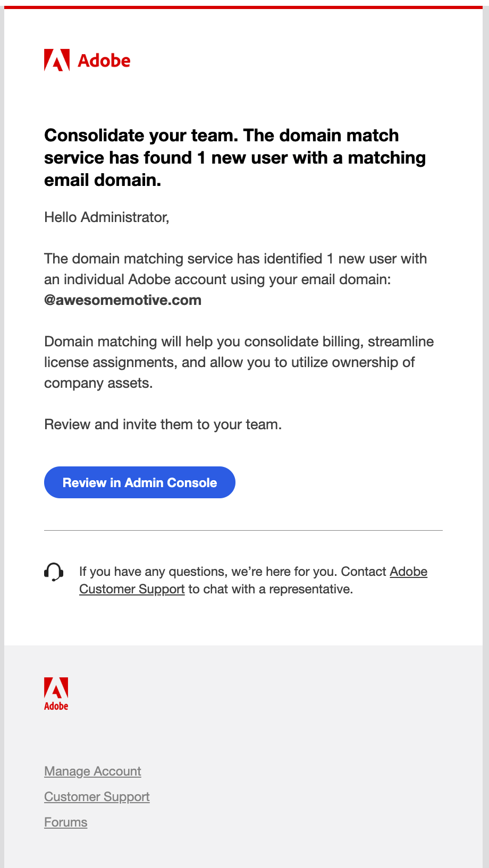Open the Admin Console blue button
The height and width of the screenshot is (868, 489).
(139, 482)
